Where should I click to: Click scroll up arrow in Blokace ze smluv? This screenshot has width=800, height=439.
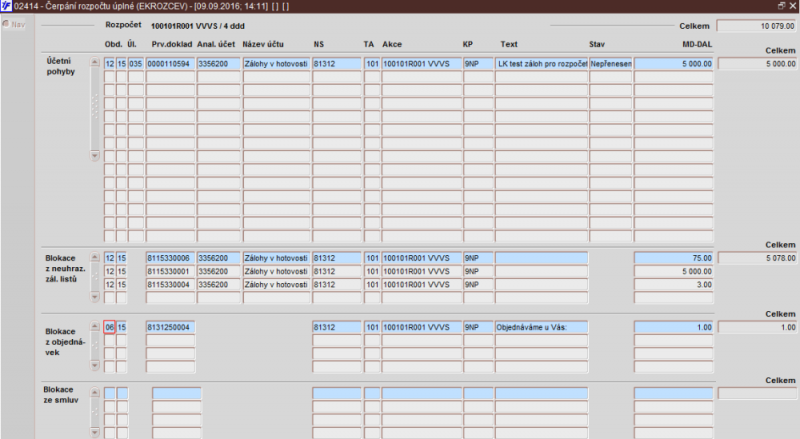[x=94, y=393]
